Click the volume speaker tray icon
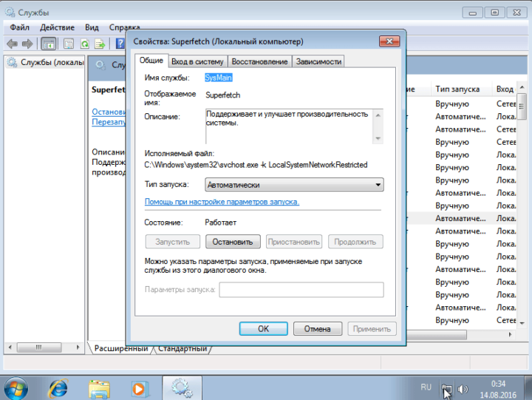The width and height of the screenshot is (532, 400). (463, 388)
